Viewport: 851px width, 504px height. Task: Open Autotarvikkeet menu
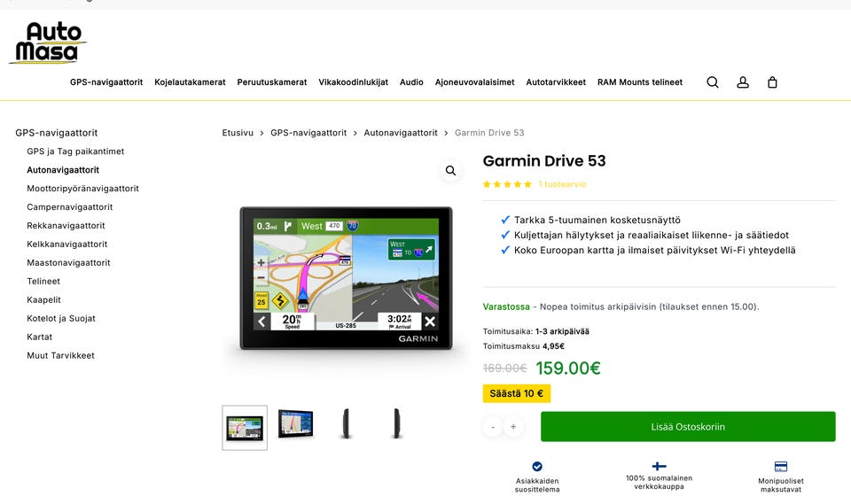pyautogui.click(x=556, y=81)
